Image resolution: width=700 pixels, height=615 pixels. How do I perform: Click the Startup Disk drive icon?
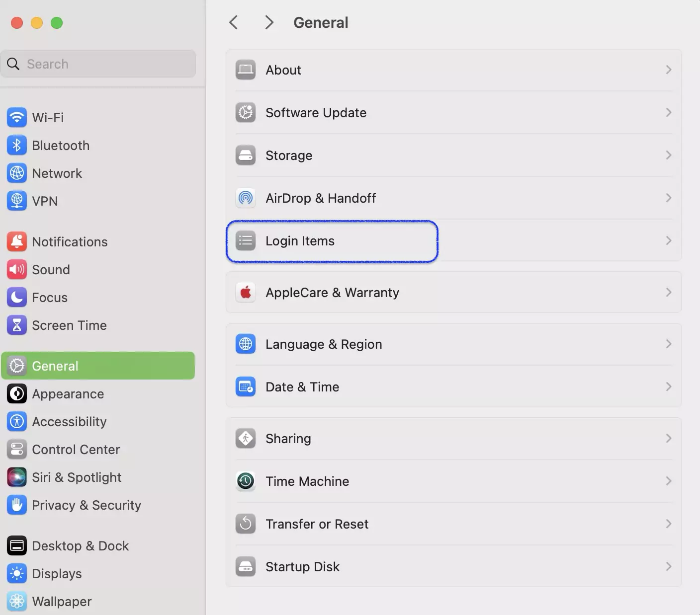point(246,567)
